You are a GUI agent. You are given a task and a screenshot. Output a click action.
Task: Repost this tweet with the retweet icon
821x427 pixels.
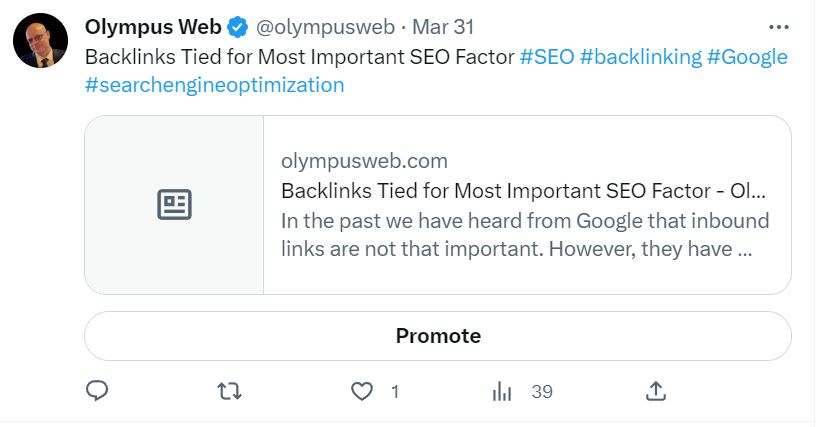(x=229, y=391)
